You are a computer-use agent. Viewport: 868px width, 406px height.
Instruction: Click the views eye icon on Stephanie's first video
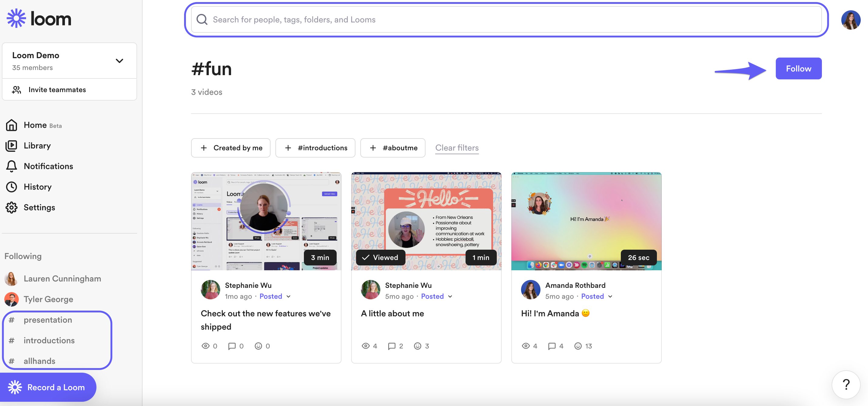point(205,346)
